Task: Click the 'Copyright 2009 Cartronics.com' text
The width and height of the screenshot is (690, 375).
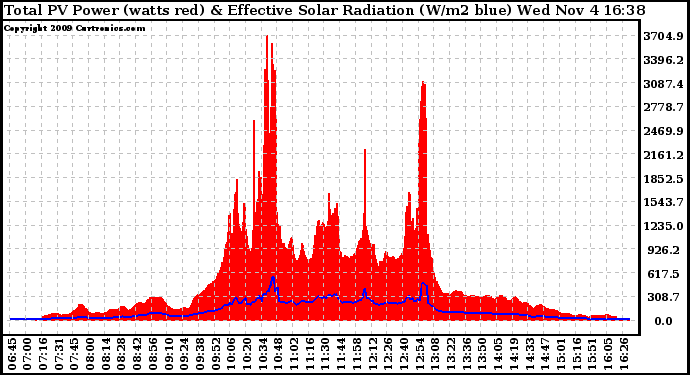Action: (x=74, y=28)
